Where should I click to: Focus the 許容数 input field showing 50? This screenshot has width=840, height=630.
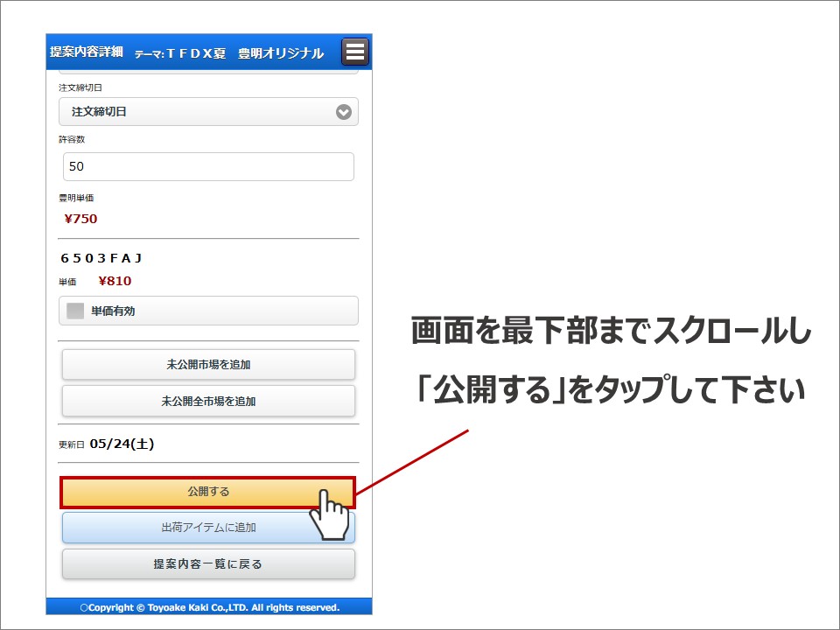coord(208,166)
